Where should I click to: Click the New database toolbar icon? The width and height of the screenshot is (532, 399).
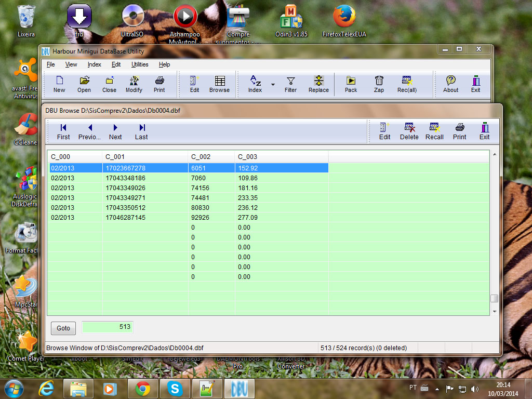59,84
